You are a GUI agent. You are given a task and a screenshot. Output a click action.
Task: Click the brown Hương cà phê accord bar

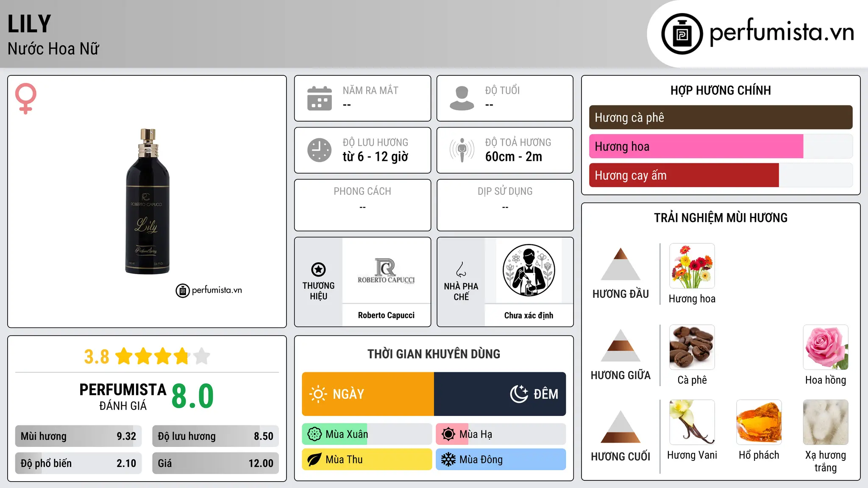(721, 117)
